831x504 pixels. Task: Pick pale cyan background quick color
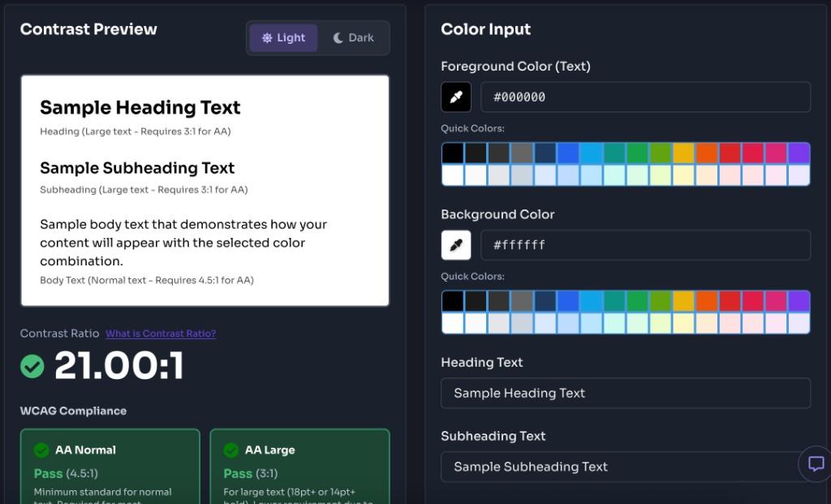614,323
